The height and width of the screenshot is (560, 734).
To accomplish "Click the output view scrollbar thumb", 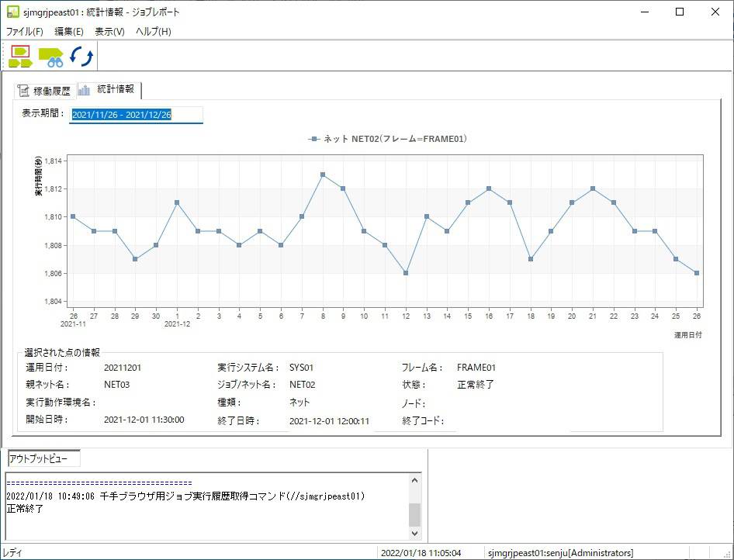I will coord(415,515).
